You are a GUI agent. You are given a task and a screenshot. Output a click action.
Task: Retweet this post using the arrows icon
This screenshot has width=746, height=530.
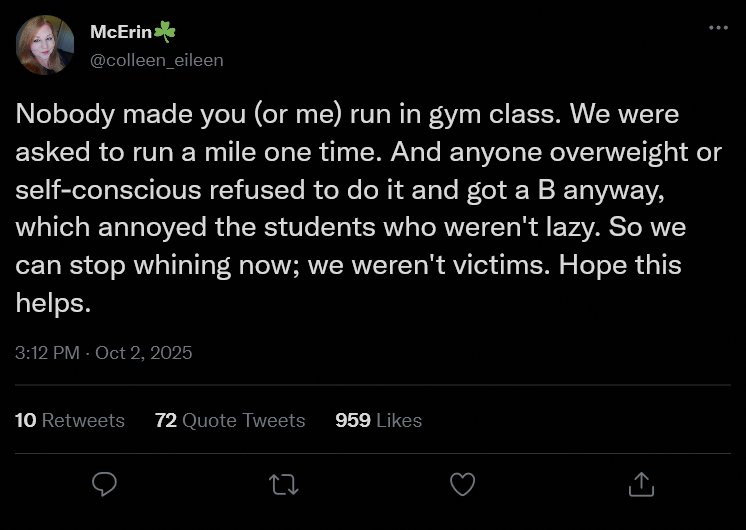pos(284,485)
